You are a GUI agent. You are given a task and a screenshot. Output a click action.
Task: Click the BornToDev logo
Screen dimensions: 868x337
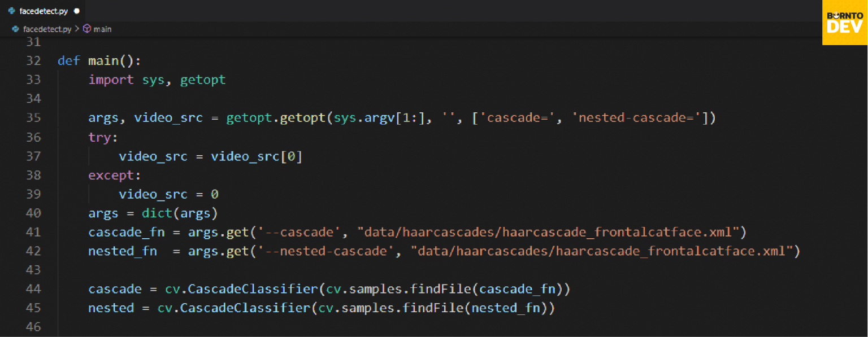coord(844,23)
